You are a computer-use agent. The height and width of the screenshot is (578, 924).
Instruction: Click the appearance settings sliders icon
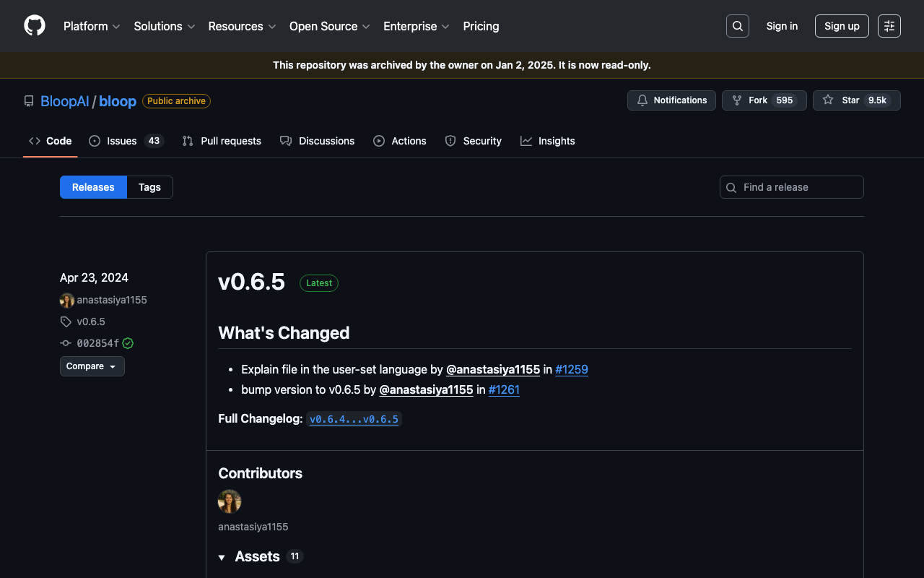point(889,26)
